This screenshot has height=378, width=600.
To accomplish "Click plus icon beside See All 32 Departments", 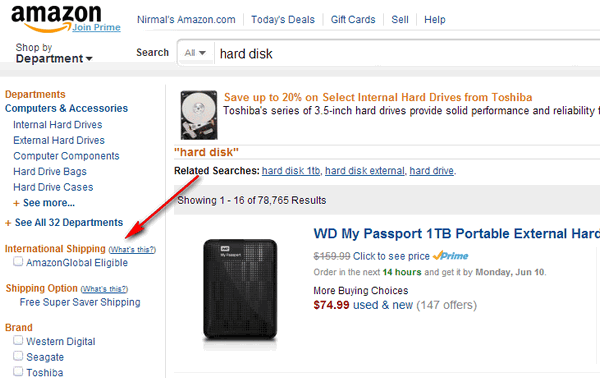I will 8,223.
